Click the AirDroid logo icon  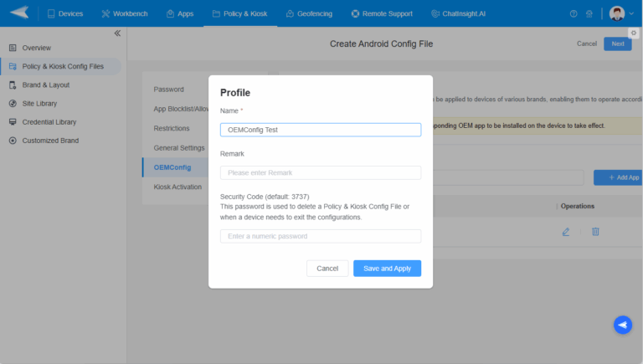click(19, 13)
